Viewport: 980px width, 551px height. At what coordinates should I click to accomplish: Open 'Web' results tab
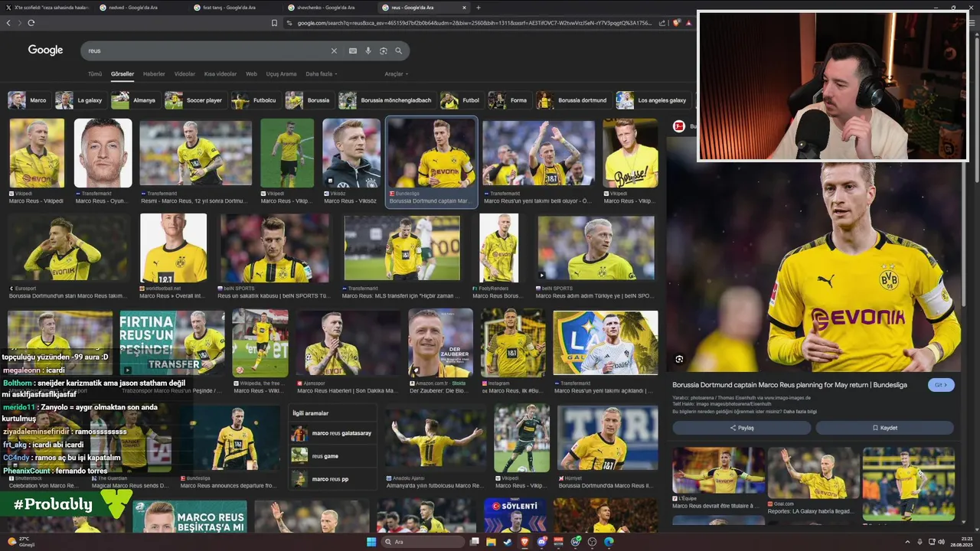[x=251, y=74]
